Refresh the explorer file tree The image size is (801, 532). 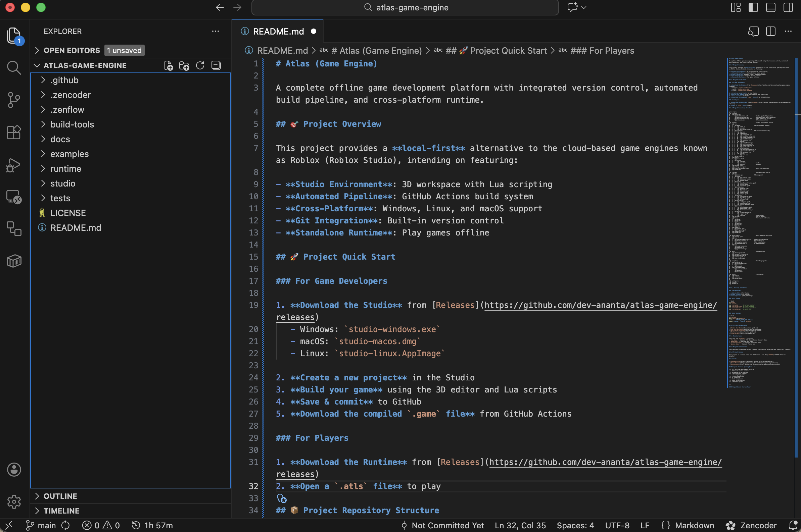200,65
